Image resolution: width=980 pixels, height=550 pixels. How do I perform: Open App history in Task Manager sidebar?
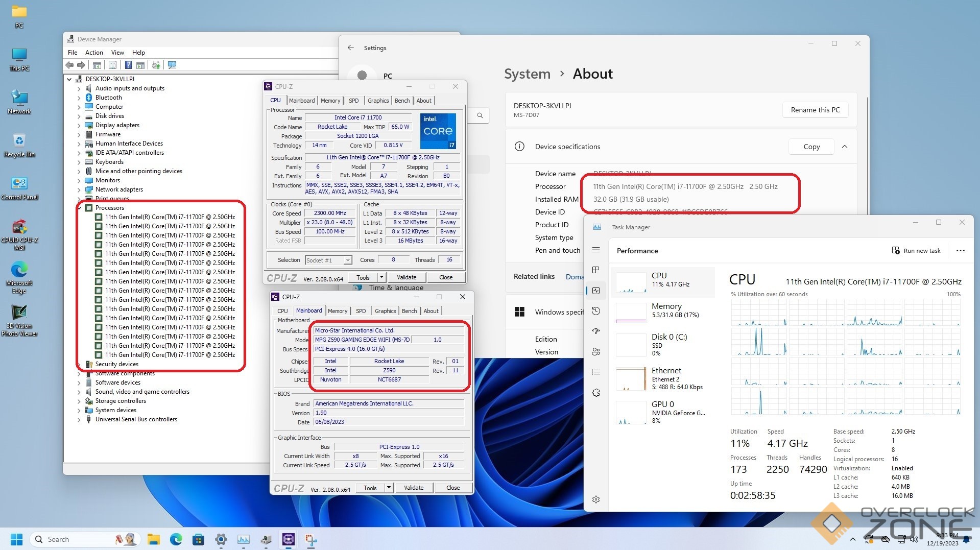pyautogui.click(x=596, y=311)
